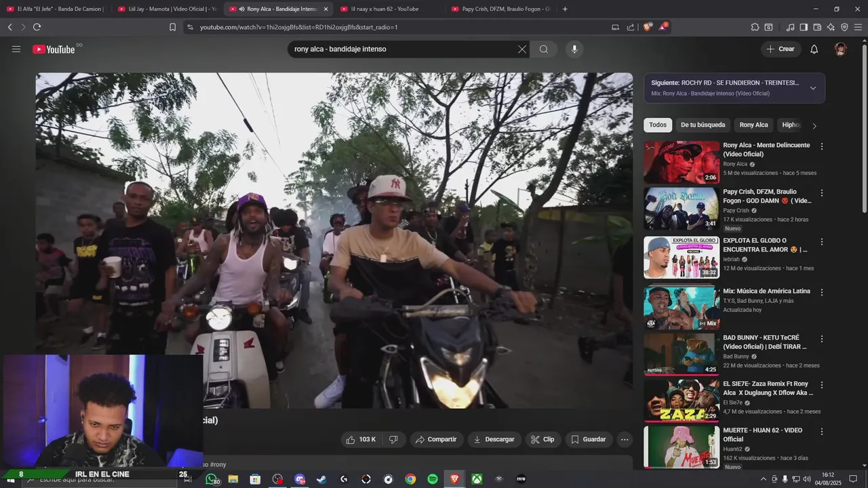Open options for EL SIE7E- Zaza Remix
The width and height of the screenshot is (868, 488).
(822, 384)
